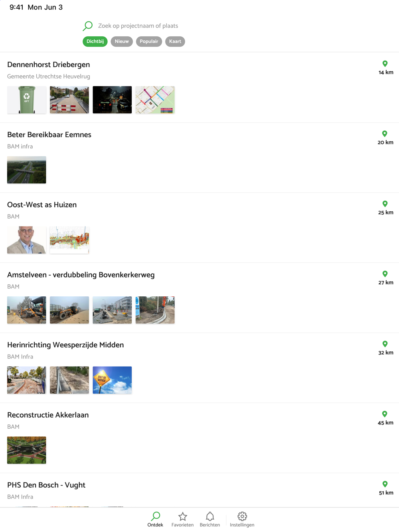The width and height of the screenshot is (399, 532).
Task: Tap location pin for Reconstructie Akkerlaan
Action: [385, 414]
